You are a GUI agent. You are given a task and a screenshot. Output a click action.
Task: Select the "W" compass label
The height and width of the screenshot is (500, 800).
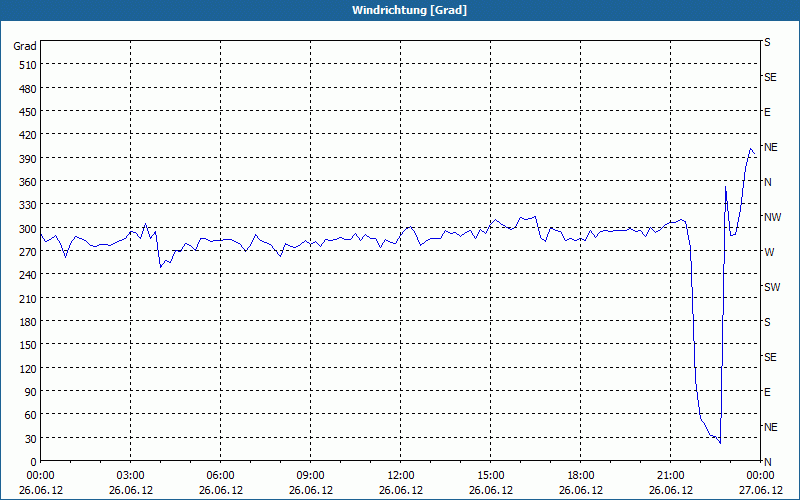pos(769,252)
